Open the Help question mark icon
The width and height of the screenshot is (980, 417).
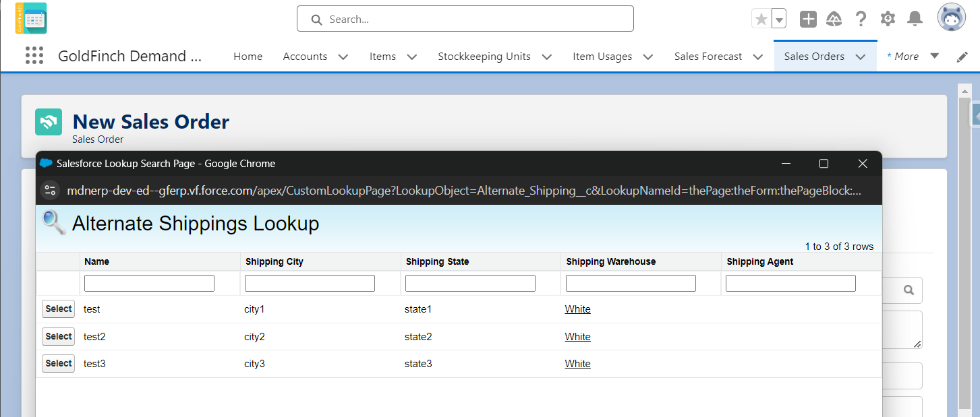pyautogui.click(x=861, y=19)
